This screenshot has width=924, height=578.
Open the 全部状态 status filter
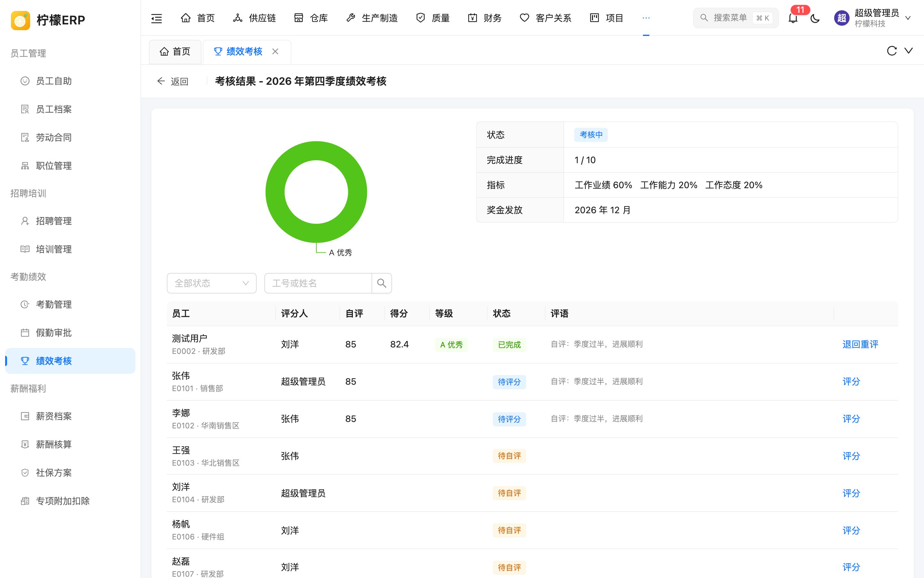(x=211, y=283)
